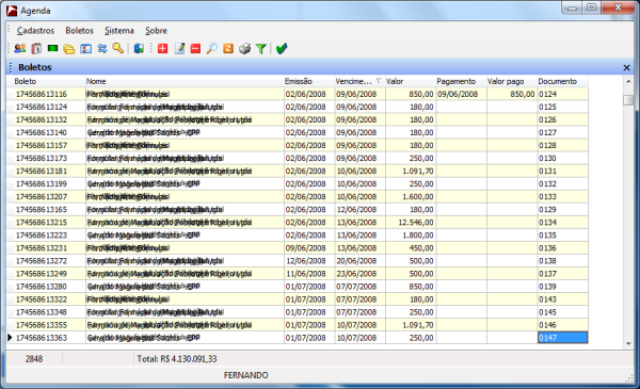Open the Sistema menu
The width and height of the screenshot is (640, 389).
tap(119, 31)
